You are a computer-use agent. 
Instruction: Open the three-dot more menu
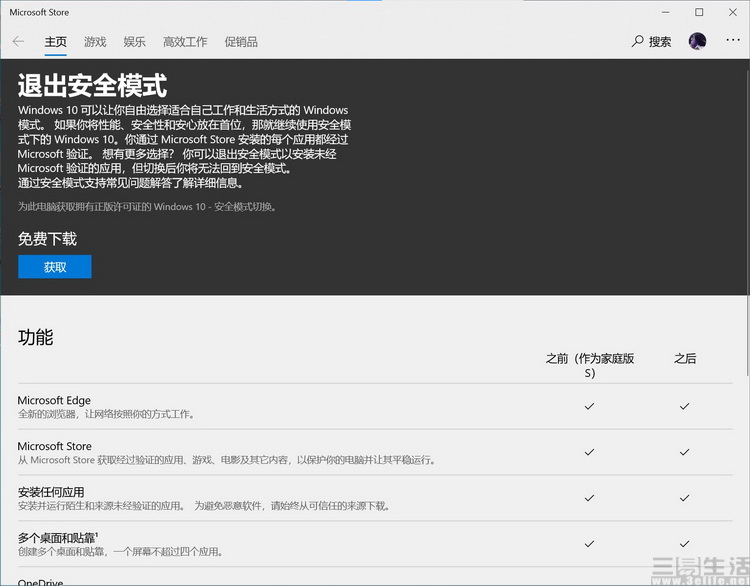point(733,40)
